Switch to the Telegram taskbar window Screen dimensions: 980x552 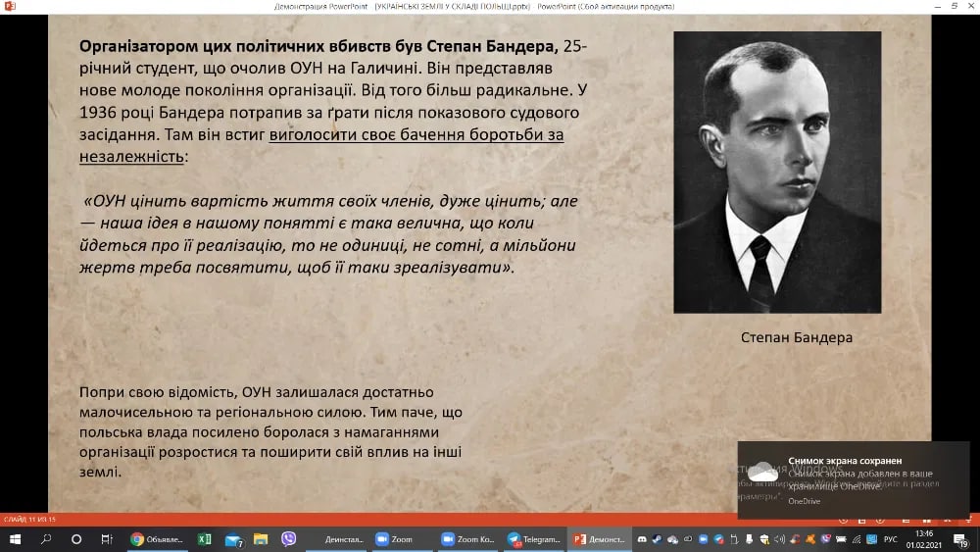[x=534, y=539]
